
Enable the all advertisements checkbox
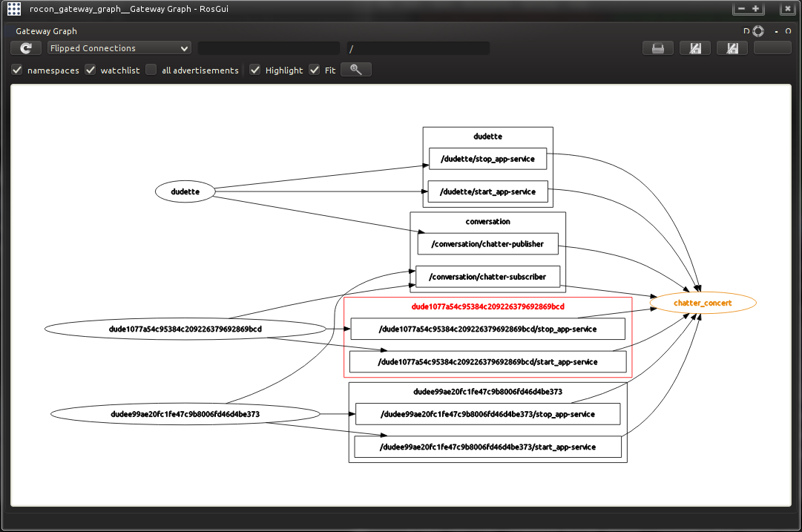click(x=151, y=70)
